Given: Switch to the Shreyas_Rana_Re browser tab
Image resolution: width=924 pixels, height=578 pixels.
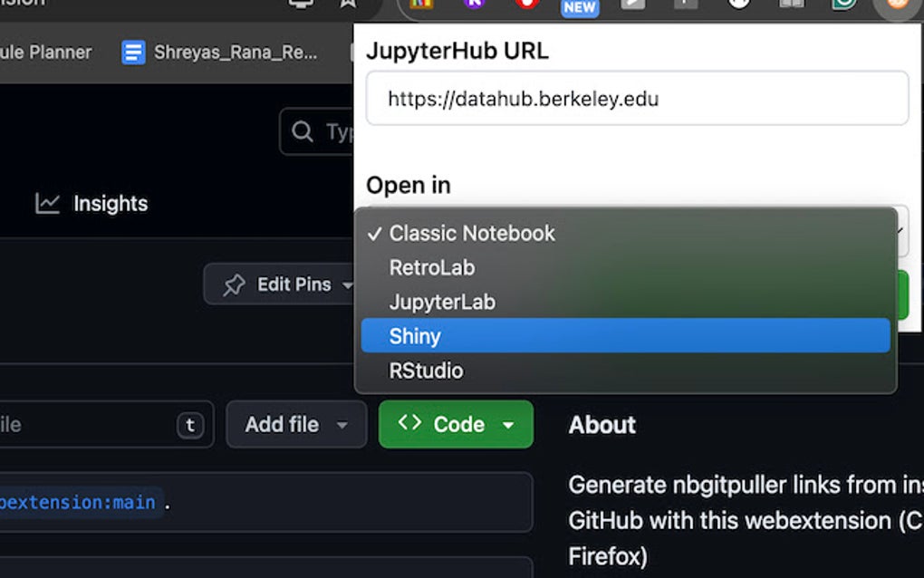Looking at the screenshot, I should pos(236,52).
